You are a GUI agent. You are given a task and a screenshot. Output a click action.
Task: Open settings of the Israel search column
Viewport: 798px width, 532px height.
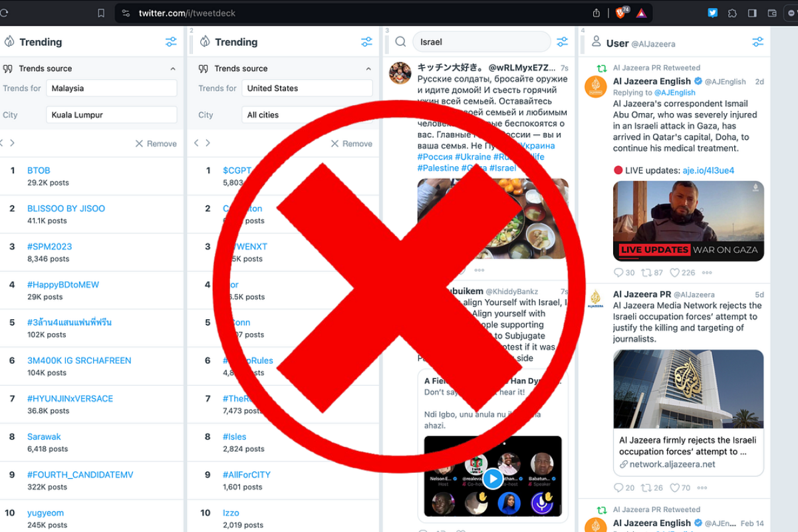[x=562, y=42]
